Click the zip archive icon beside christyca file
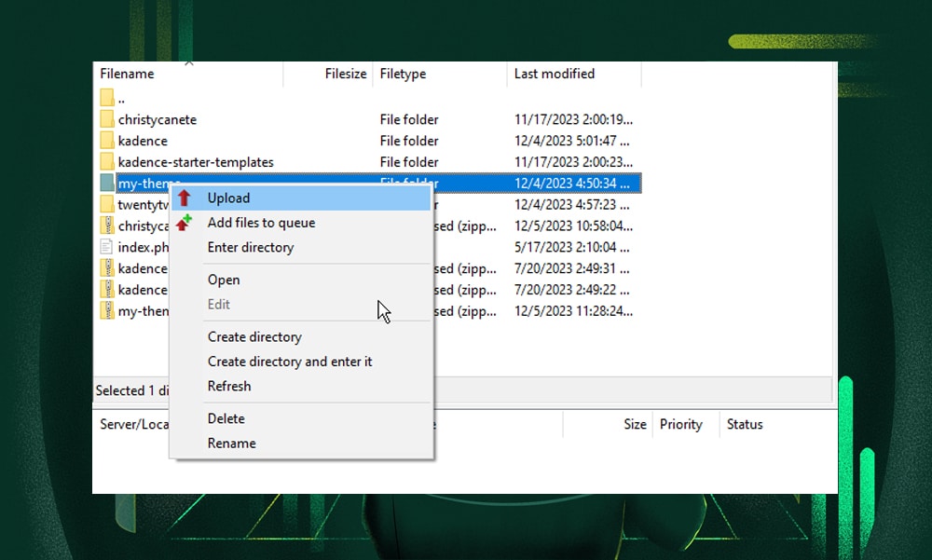Viewport: 932px width, 560px height. (106, 225)
